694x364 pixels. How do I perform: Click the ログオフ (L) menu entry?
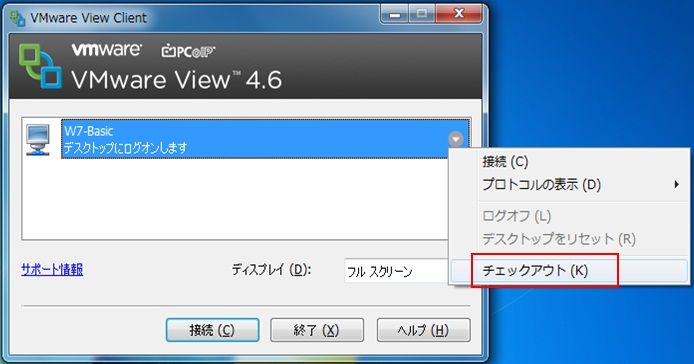(x=570, y=216)
